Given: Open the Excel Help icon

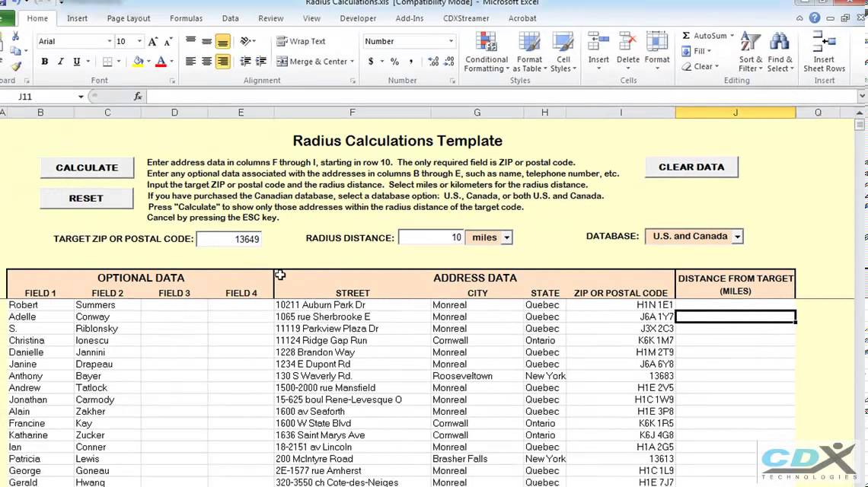Looking at the screenshot, I should [x=814, y=18].
